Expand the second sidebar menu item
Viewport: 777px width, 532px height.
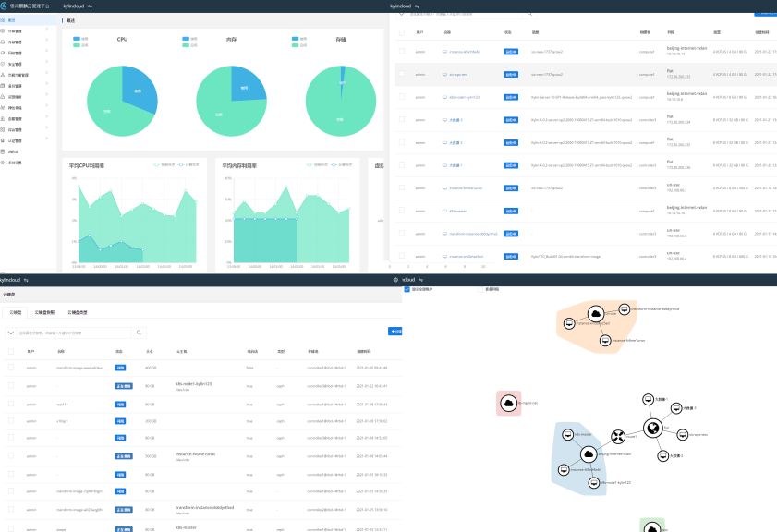point(28,30)
